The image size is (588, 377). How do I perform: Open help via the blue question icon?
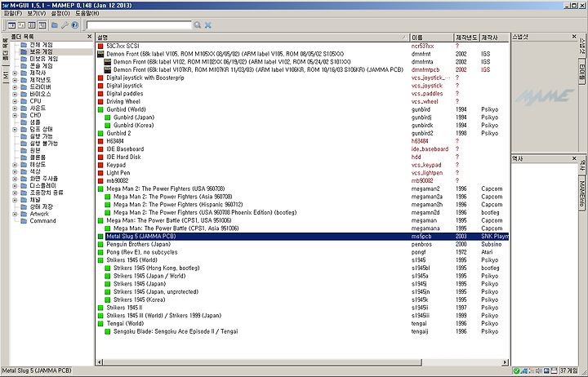point(75,25)
